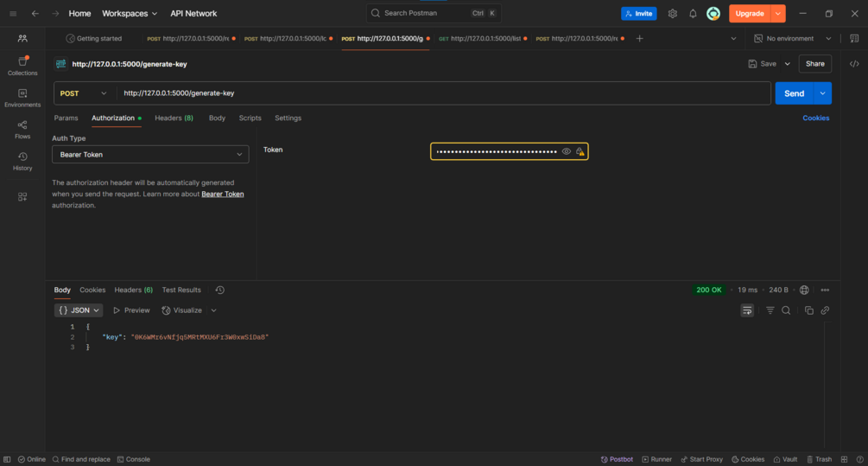Image resolution: width=868 pixels, height=466 pixels.
Task: Click the workspace team icon at sidebar top
Action: point(22,38)
